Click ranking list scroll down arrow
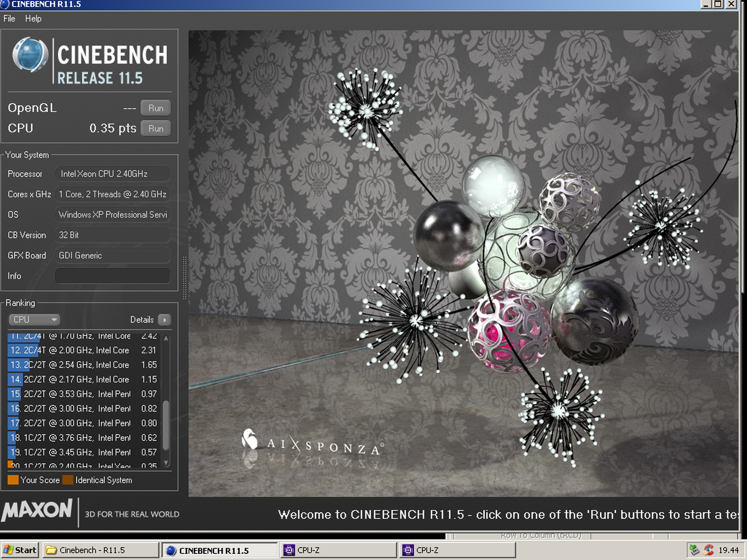Screen dimensions: 747x560 point(166,463)
